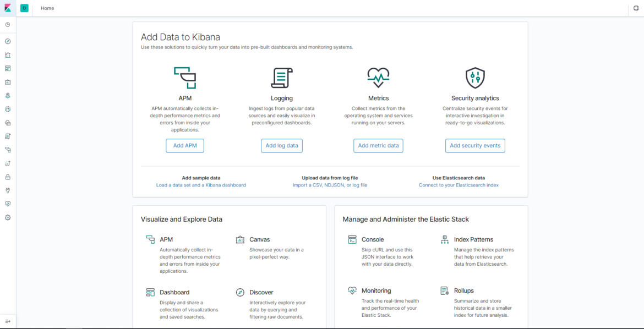
Task: Open Dev Tools with the wrench icon
Action: point(8,190)
